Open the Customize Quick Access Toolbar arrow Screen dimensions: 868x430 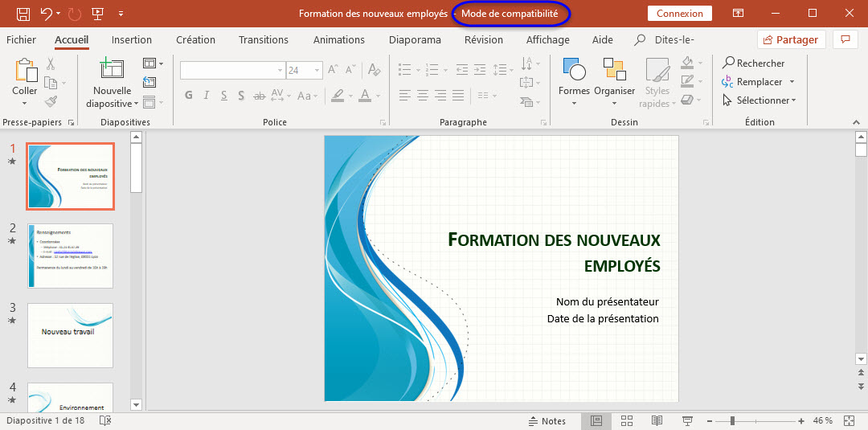pos(121,14)
